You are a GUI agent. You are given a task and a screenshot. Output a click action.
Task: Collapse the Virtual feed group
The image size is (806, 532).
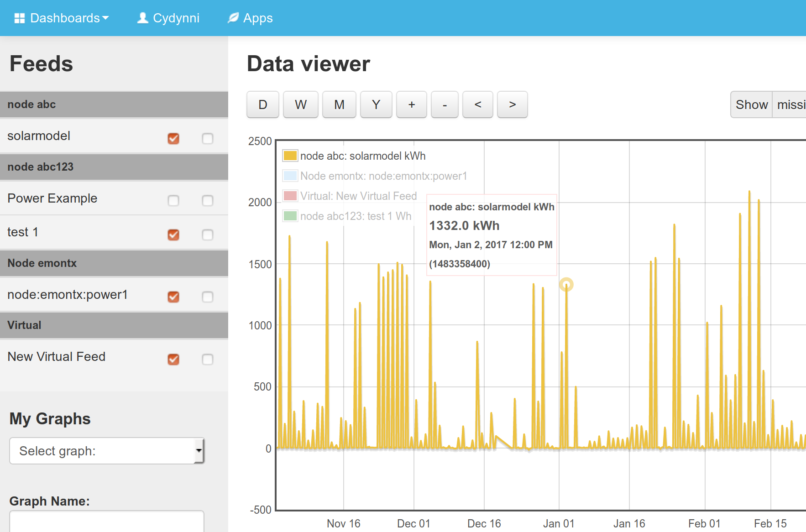coord(114,325)
